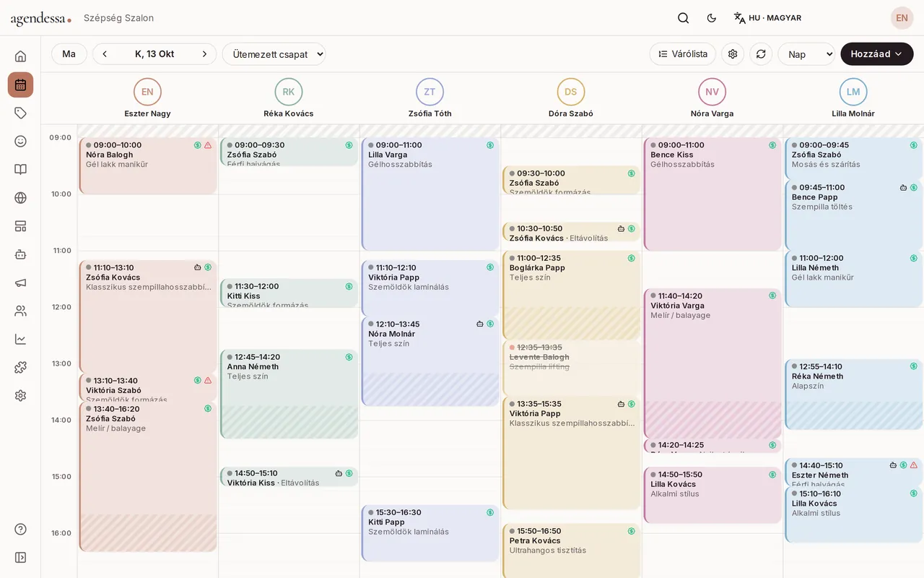924x578 pixels.
Task: Open the megaphone marketing icon
Action: [20, 282]
